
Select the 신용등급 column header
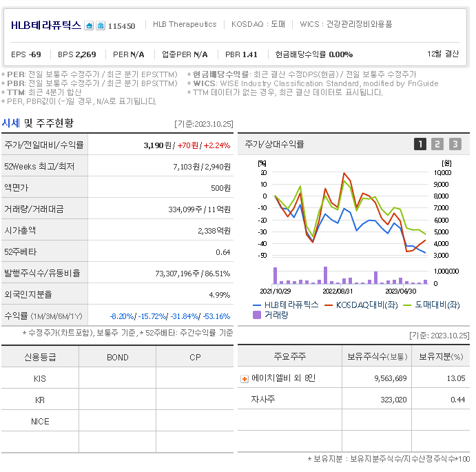(40, 357)
